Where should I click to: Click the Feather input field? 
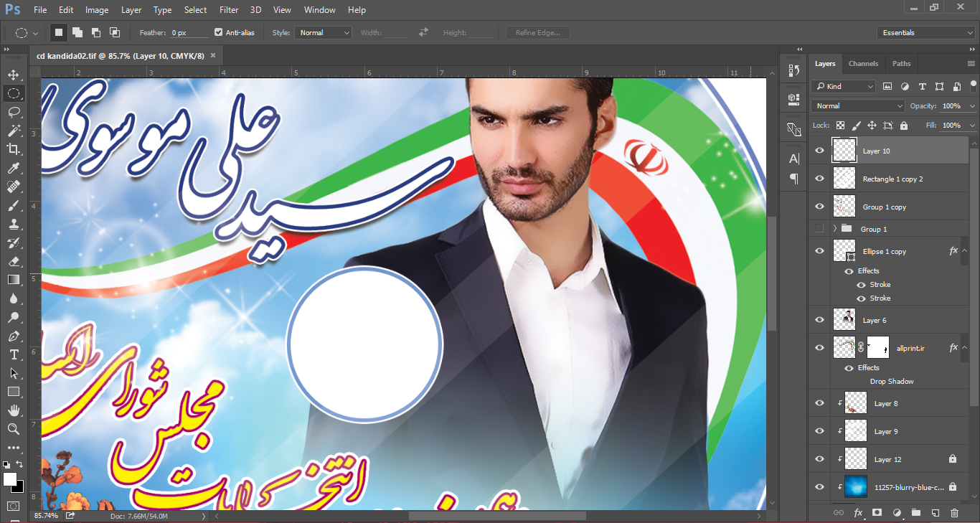point(189,33)
